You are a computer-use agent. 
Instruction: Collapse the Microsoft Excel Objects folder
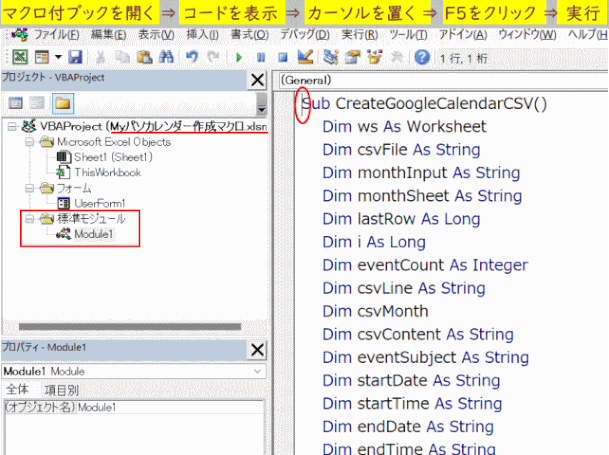tap(30, 142)
